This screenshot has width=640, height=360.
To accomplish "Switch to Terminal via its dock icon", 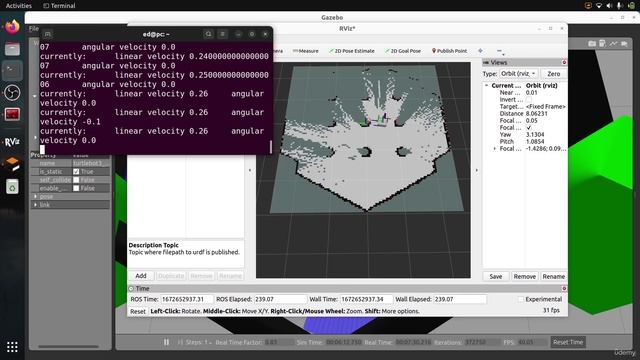I will click(x=12, y=71).
